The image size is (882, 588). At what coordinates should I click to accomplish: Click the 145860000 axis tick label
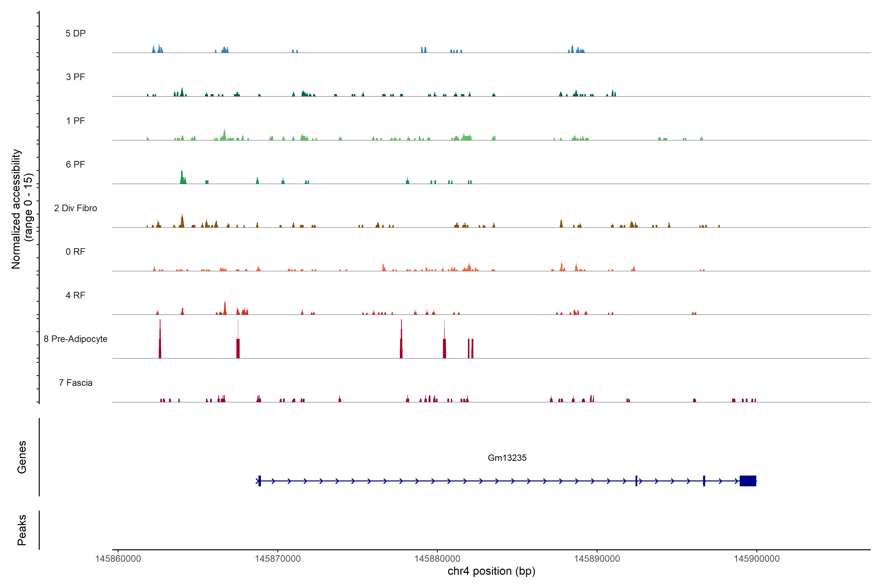coord(118,559)
